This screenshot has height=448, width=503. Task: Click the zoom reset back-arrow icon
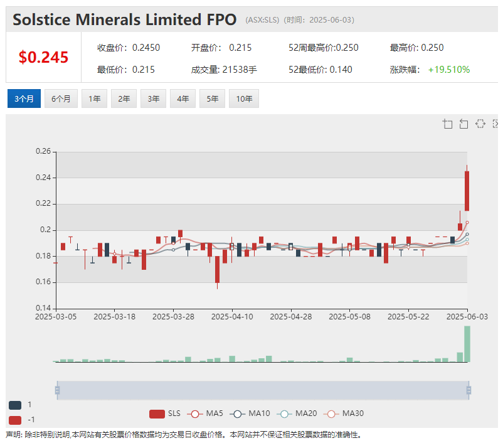(463, 124)
